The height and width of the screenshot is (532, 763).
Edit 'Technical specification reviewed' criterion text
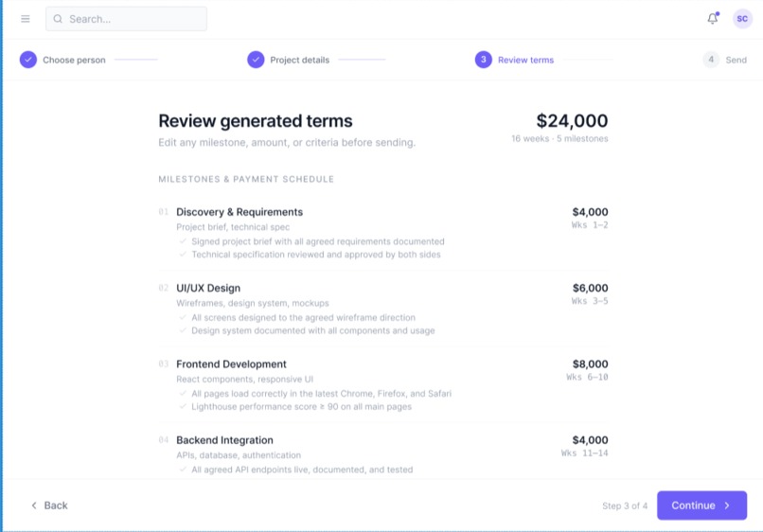coord(316,255)
